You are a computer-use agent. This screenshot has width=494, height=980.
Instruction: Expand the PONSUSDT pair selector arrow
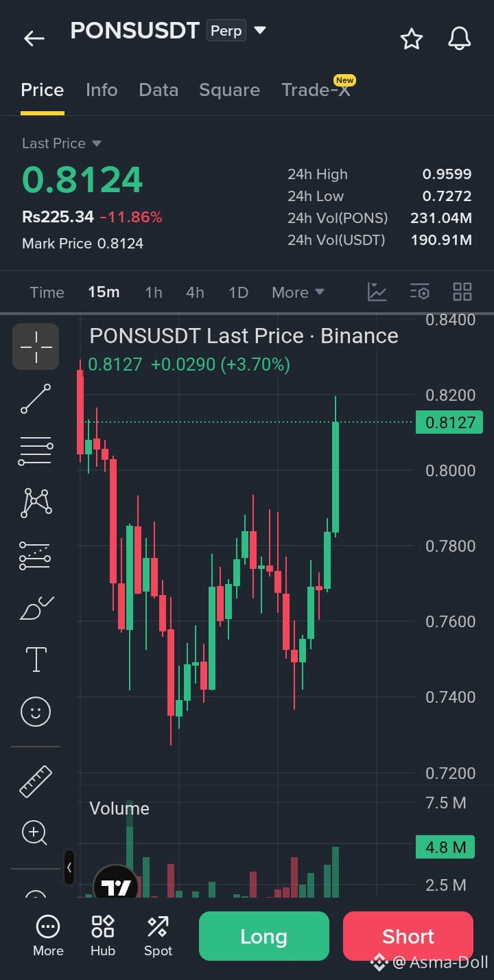coord(259,30)
